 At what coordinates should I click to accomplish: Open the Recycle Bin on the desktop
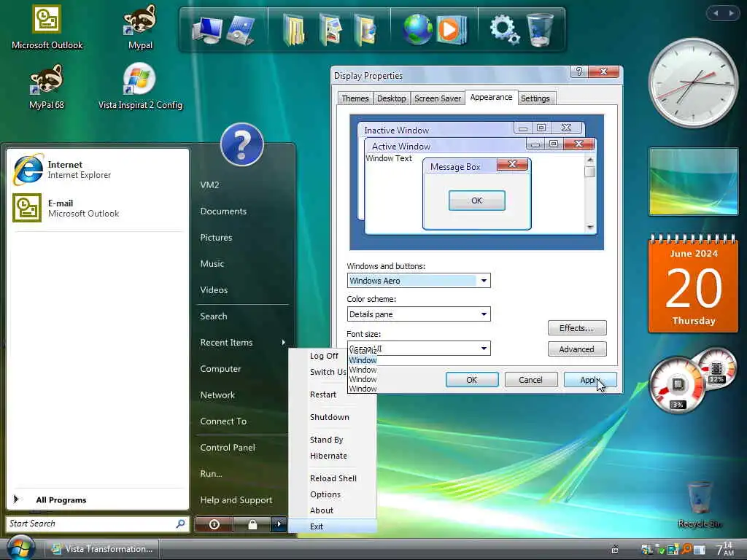[700, 505]
